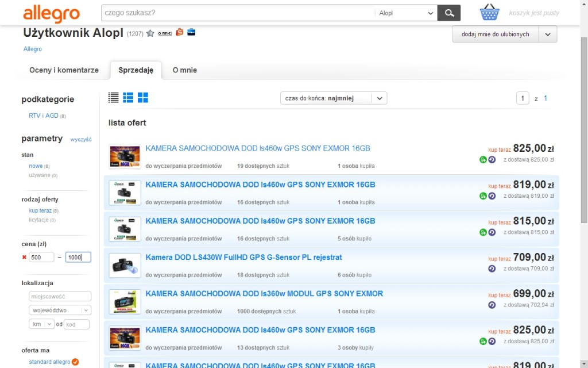The image size is (588, 368).
Task: Open sorting dropdown czas do końca
Action: coord(334,98)
